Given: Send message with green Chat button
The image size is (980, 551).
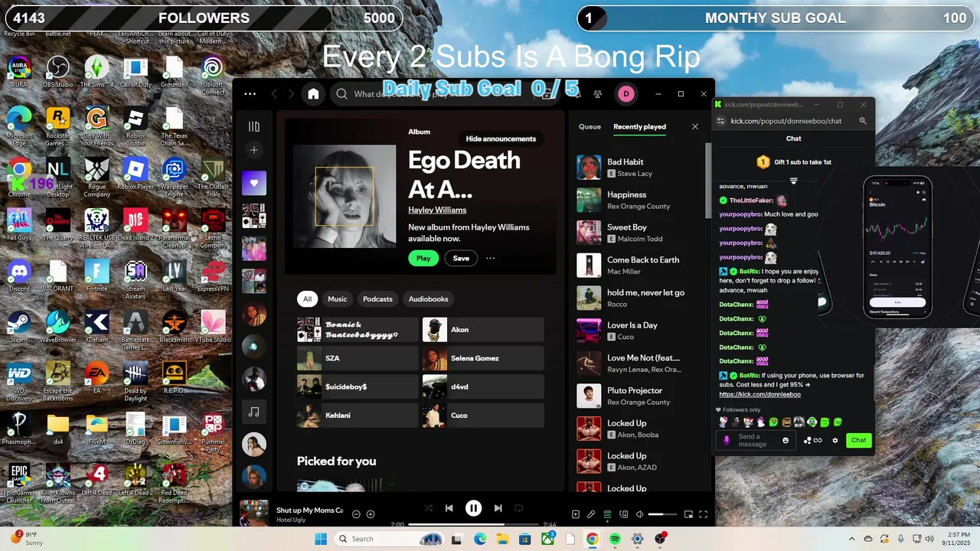Looking at the screenshot, I should (x=859, y=440).
